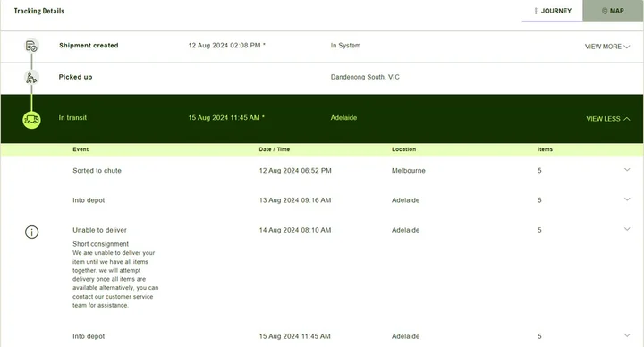Click Dandenong South, VIC location
Image resolution: width=644 pixels, height=347 pixels.
(x=365, y=77)
